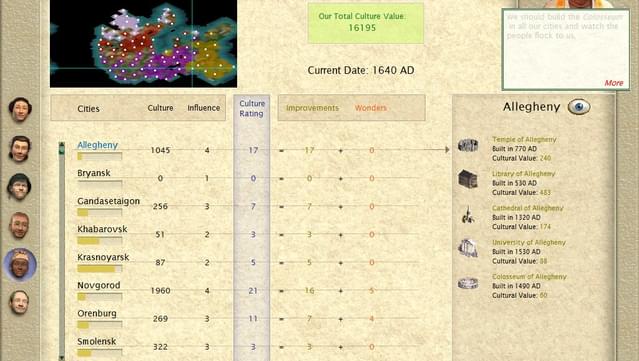The width and height of the screenshot is (639, 361).
Task: Click Novgorod's culture rating 21
Action: coord(253,291)
